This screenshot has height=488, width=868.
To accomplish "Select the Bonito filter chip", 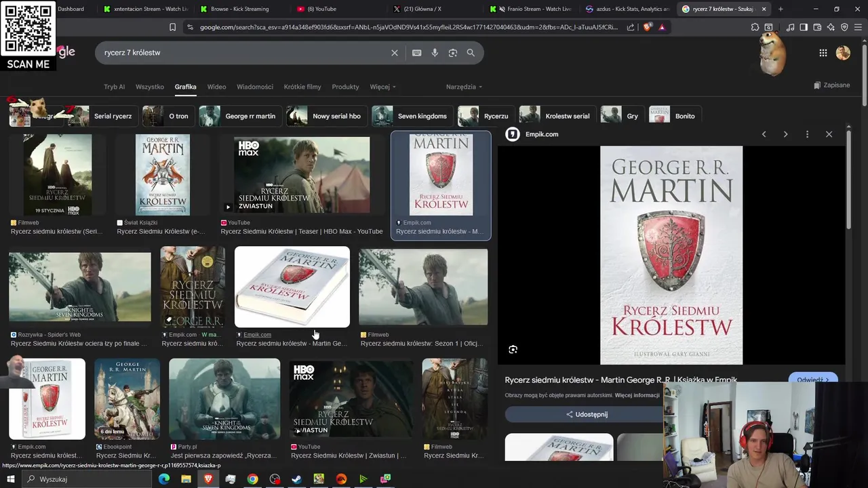I will point(675,116).
